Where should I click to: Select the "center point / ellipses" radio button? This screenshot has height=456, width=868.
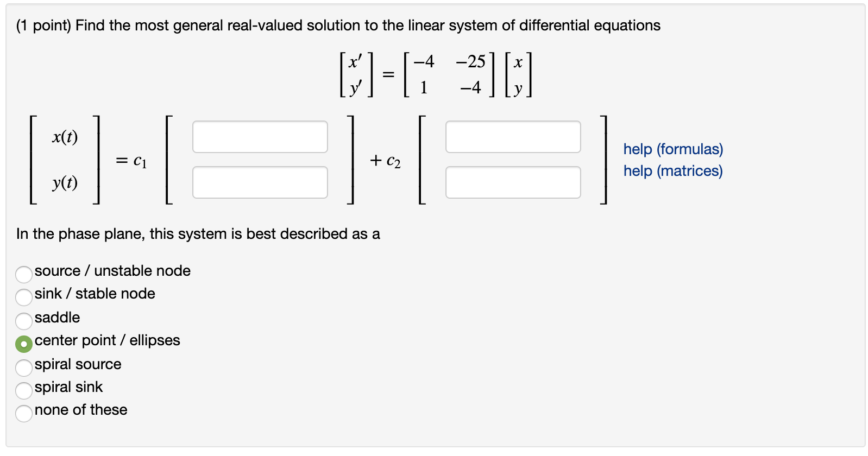[24, 344]
